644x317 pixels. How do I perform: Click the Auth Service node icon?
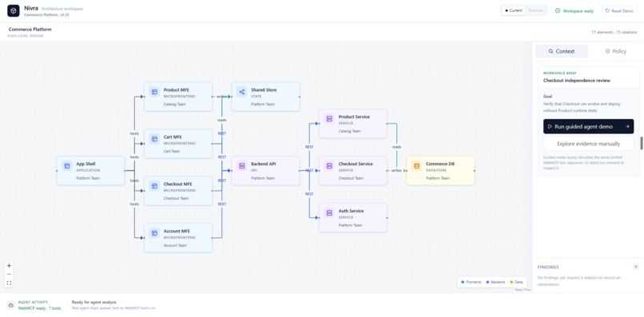(x=329, y=213)
